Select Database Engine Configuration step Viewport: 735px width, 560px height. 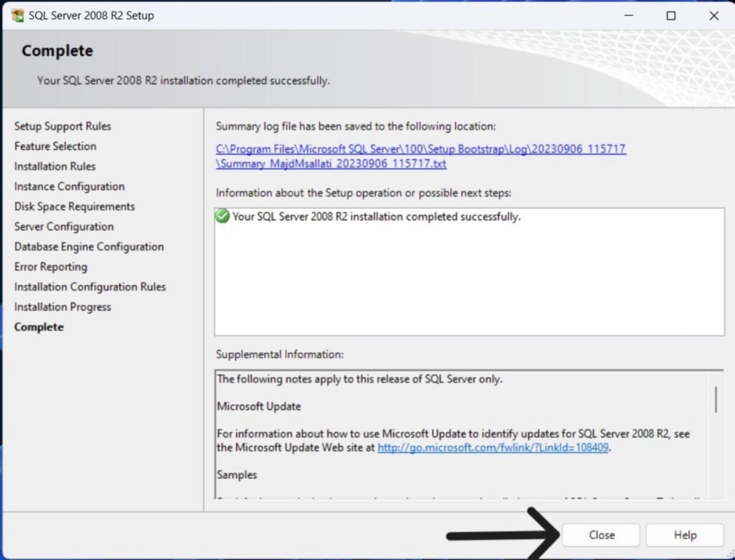(x=89, y=247)
